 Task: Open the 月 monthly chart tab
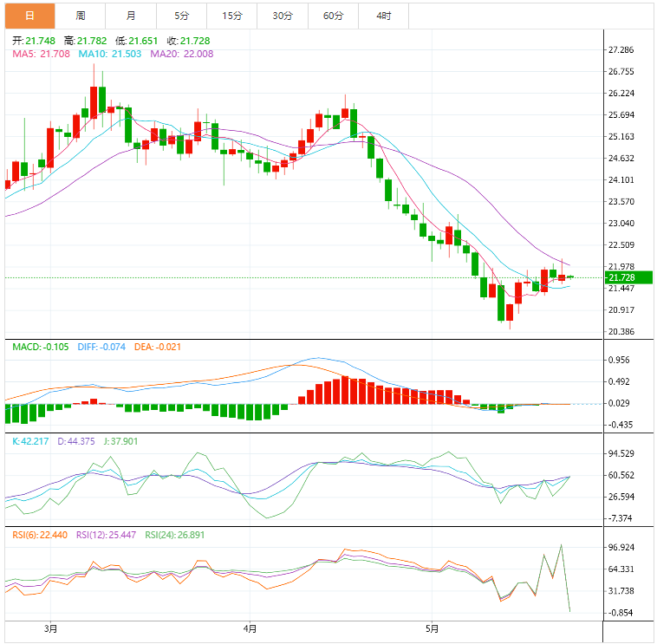coord(130,16)
